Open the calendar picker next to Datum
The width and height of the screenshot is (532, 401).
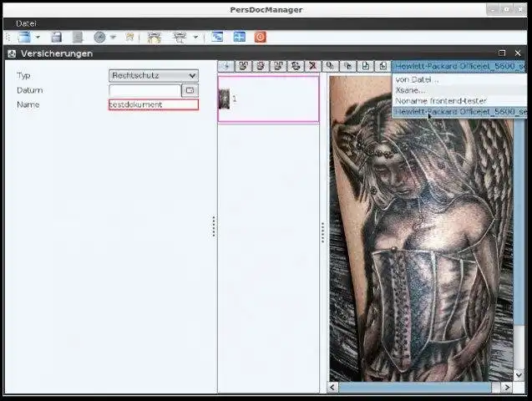(190, 90)
